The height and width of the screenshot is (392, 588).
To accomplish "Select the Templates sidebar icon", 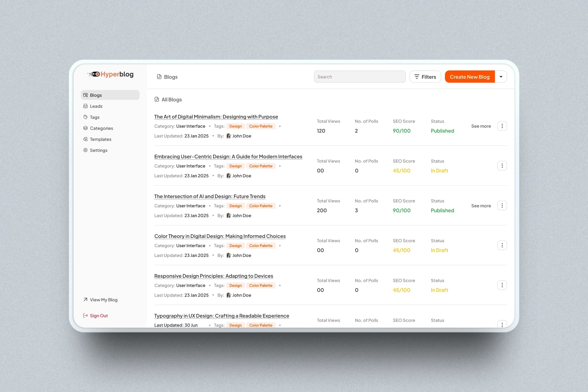I will [x=85, y=139].
